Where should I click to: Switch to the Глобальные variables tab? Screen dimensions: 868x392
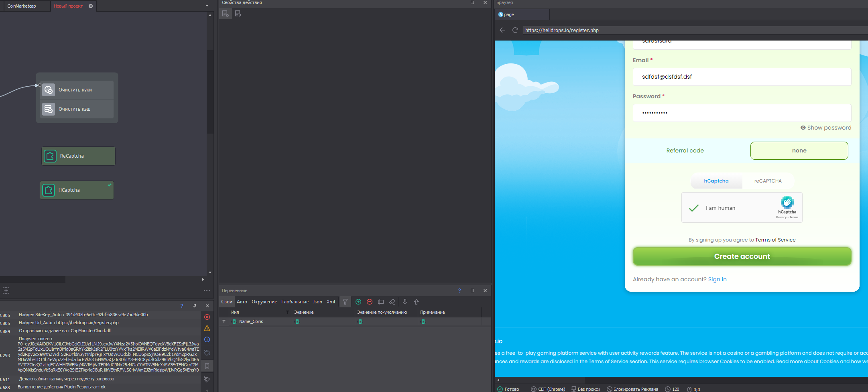(295, 302)
